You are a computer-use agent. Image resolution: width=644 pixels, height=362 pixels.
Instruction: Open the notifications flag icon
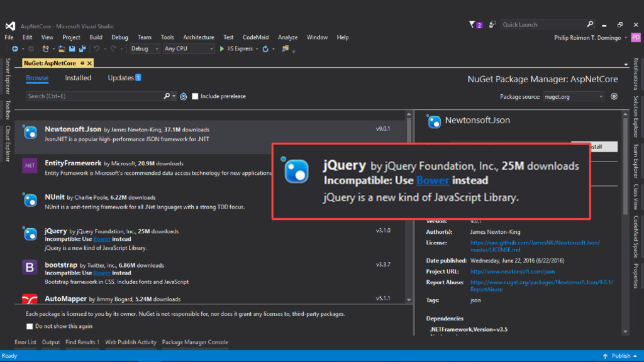click(x=472, y=25)
